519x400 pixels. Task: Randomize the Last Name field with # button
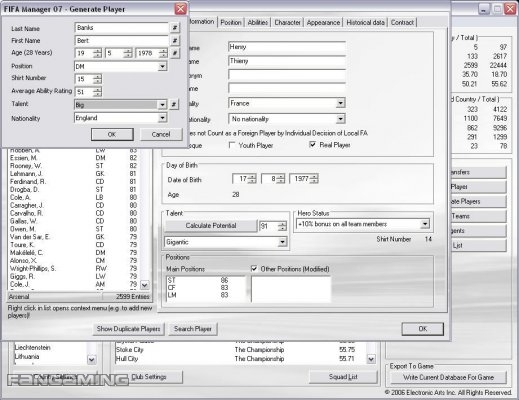[x=174, y=28]
